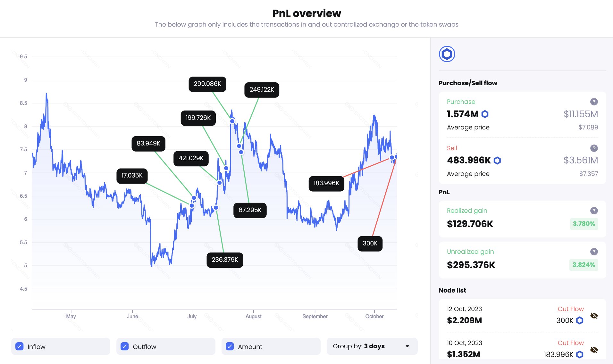This screenshot has height=364, width=613.
Task: Click the help icon beside Purchase
Action: (594, 102)
